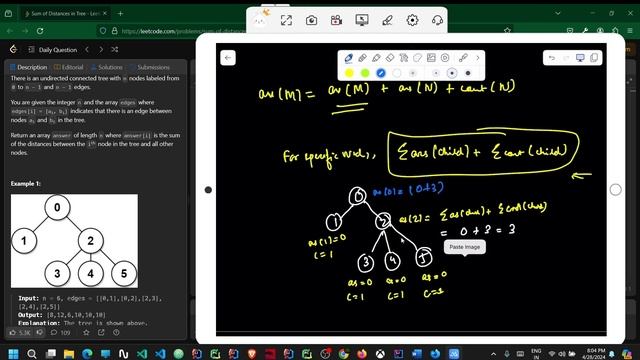Choose the blue pen color
This screenshot has height=360, width=640.
[381, 73]
